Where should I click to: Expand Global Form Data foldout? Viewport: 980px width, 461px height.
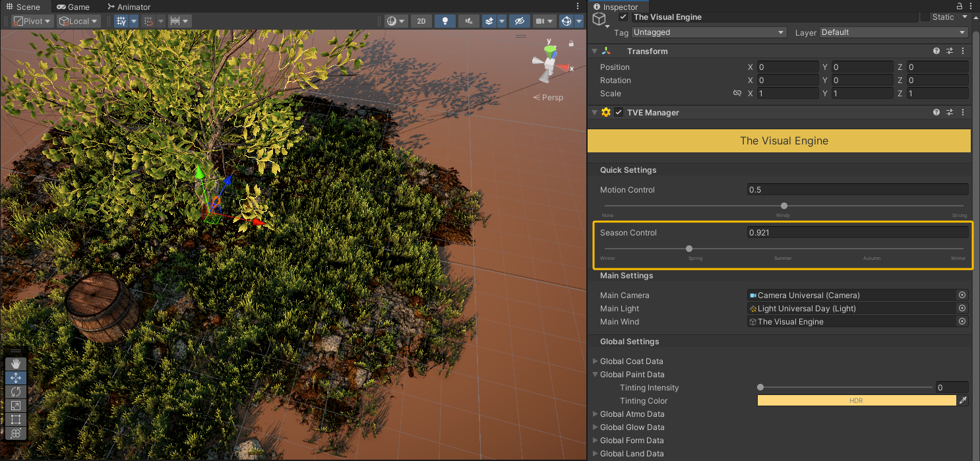click(x=596, y=441)
